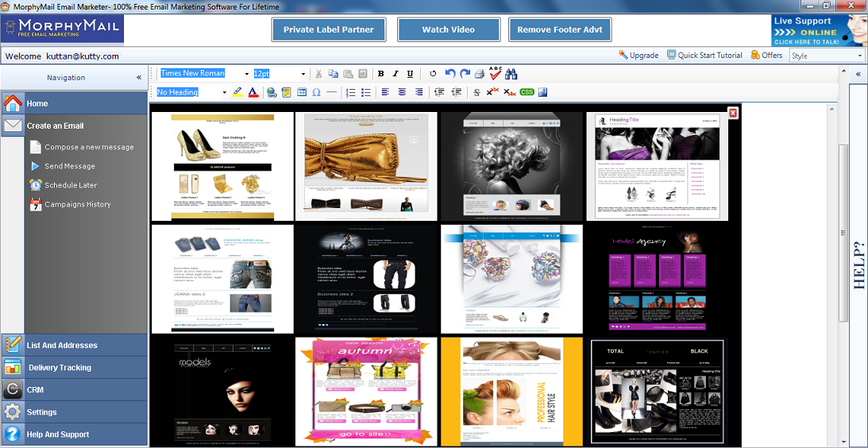
Task: Click the MorphyMail logo
Action: pyautogui.click(x=63, y=29)
